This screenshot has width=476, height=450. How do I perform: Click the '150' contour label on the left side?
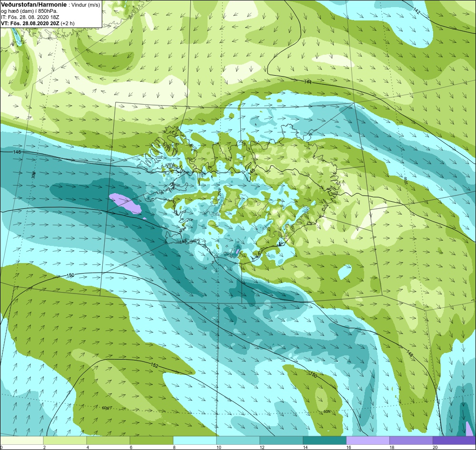click(x=70, y=275)
